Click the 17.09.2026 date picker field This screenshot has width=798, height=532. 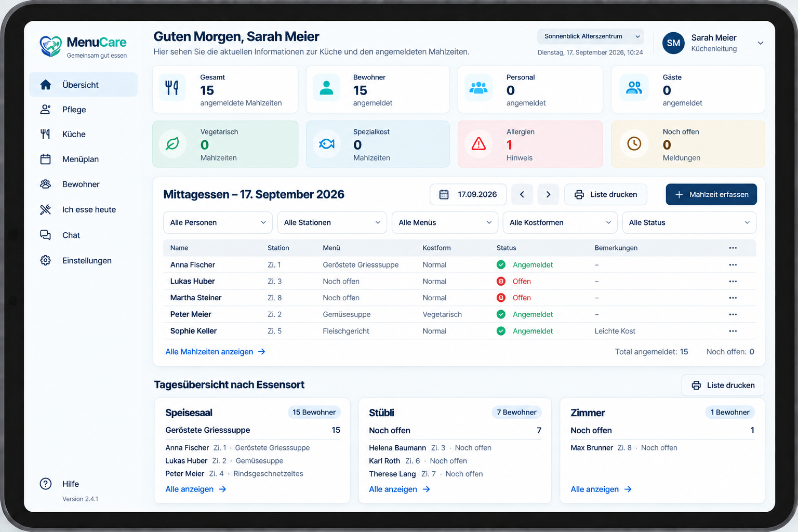click(468, 194)
